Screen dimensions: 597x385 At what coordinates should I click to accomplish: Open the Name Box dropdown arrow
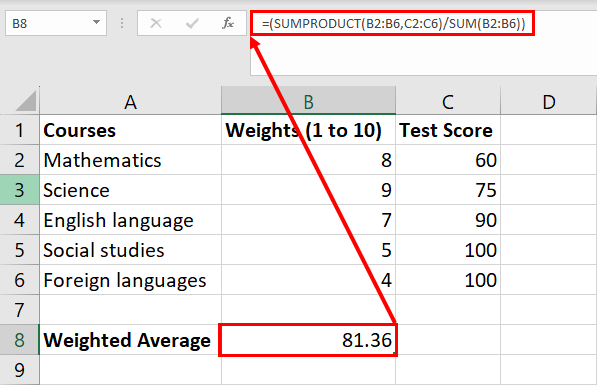(96, 22)
